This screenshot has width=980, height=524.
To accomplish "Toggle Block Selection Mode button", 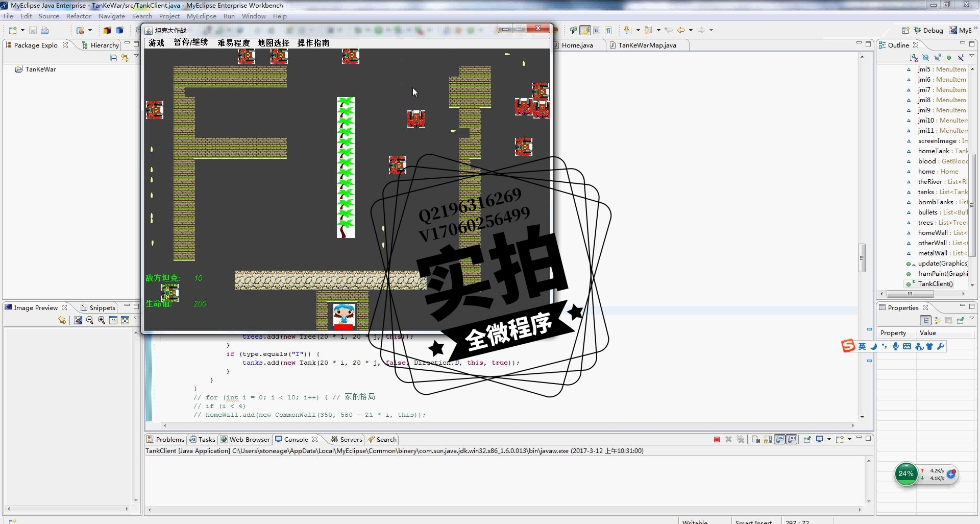I will click(x=597, y=31).
